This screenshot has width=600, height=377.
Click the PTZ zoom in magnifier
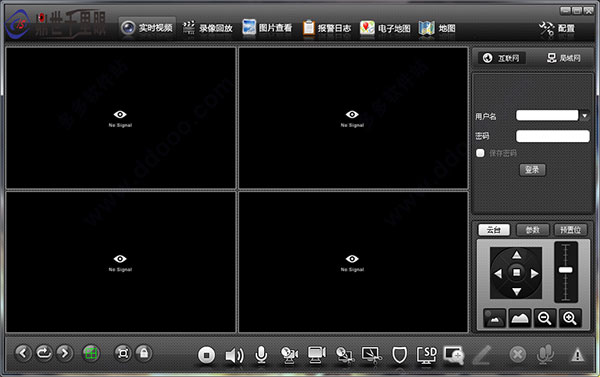570,318
